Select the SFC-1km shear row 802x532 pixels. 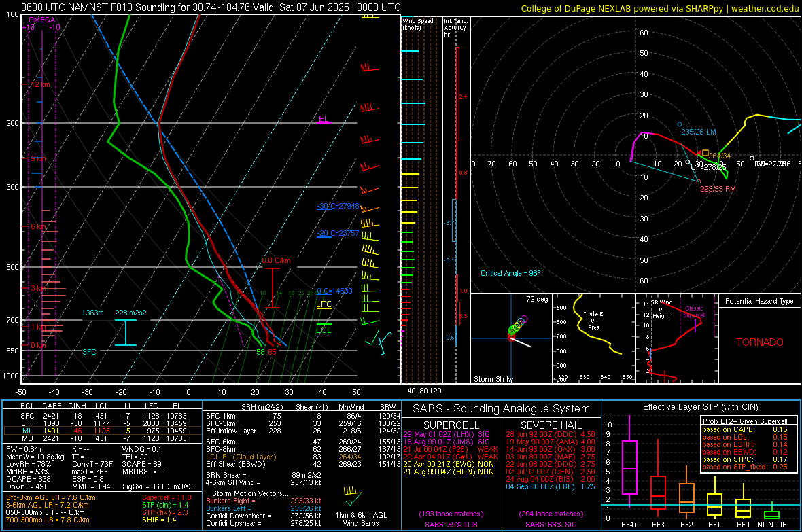(303, 416)
